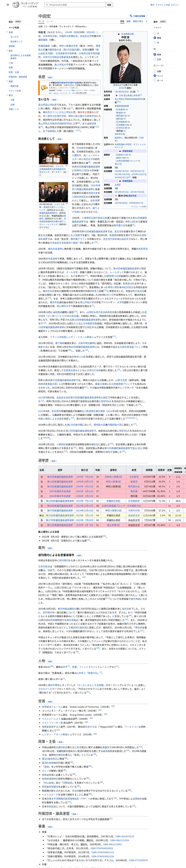Open the 編集 tab
Image resolution: width=186 pixels, height=868 pixels.
(129, 21)
